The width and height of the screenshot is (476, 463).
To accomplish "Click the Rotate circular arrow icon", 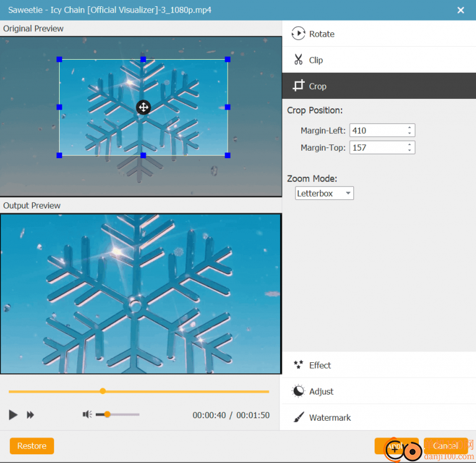I will [298, 34].
